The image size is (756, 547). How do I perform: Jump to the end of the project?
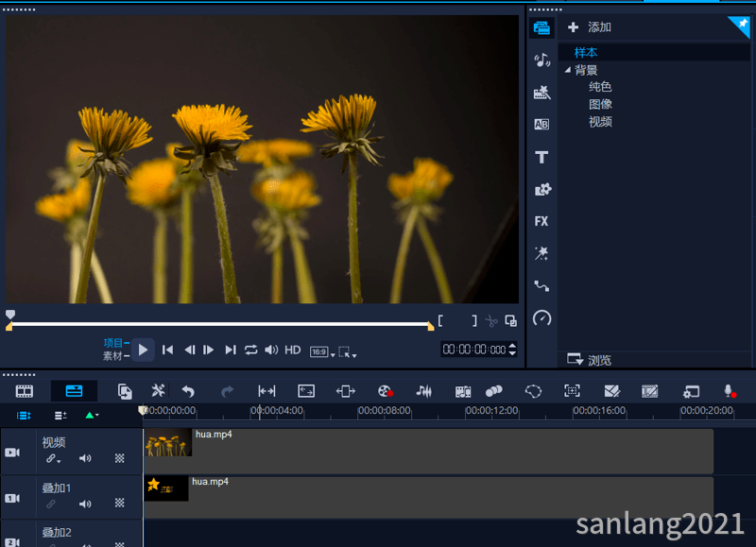tap(231, 350)
